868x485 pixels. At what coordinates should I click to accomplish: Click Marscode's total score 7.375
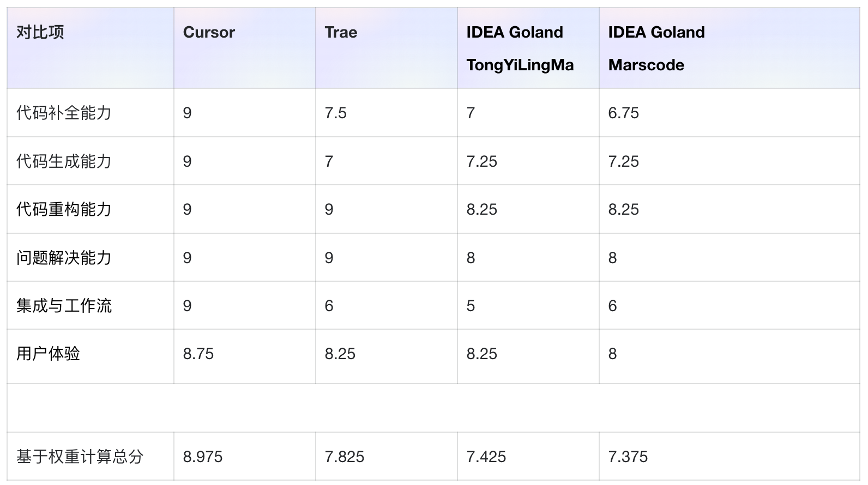pyautogui.click(x=628, y=457)
